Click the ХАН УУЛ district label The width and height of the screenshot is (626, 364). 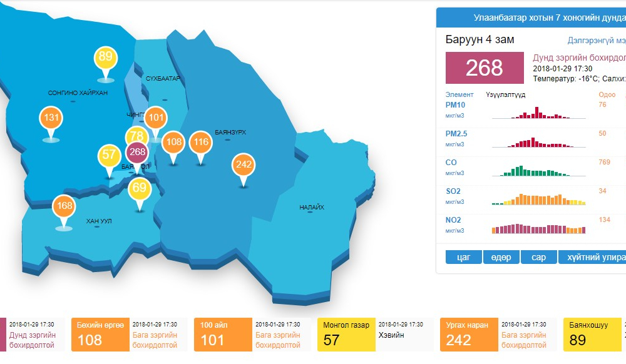click(99, 221)
